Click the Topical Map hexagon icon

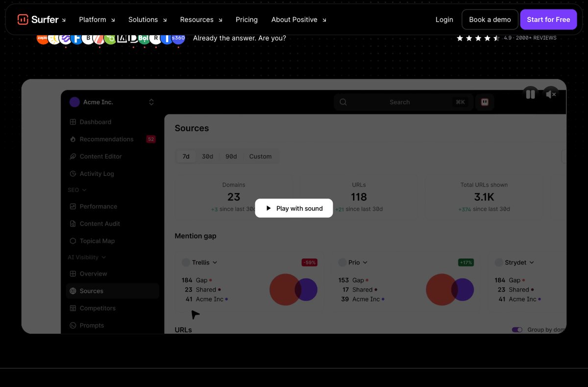(73, 241)
